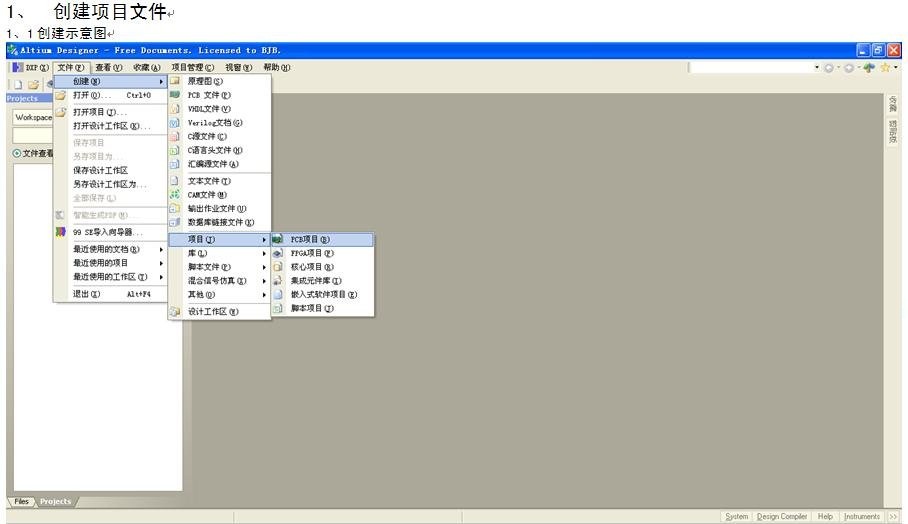
Task: Click the green home page icon
Action: 869,68
